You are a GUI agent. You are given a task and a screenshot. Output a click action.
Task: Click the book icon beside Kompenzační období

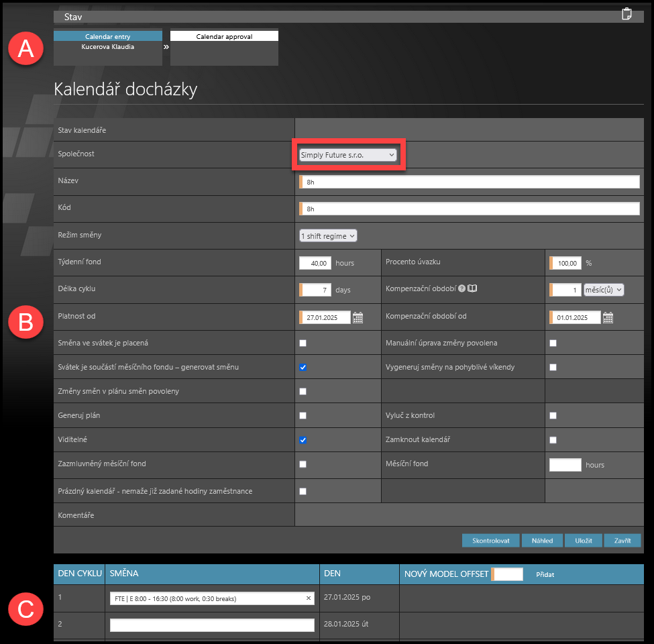click(x=472, y=289)
